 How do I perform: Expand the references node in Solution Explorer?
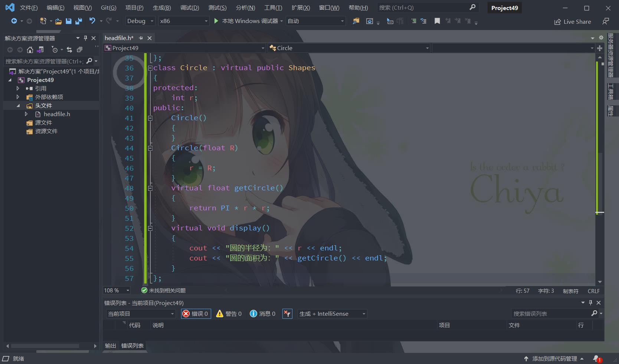pyautogui.click(x=17, y=89)
